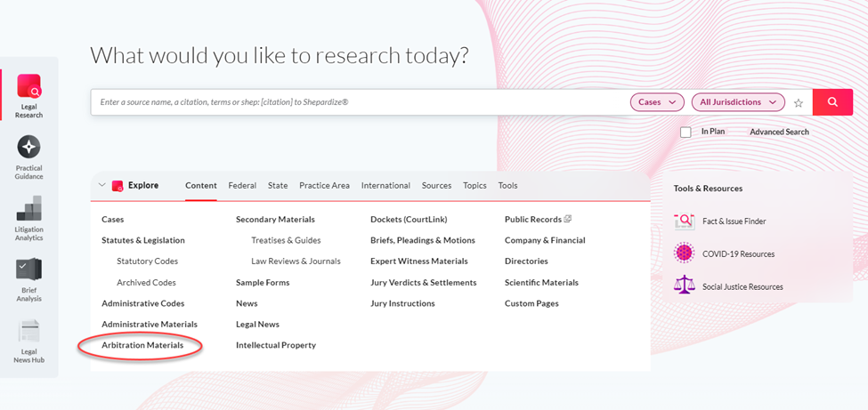868x410 pixels.
Task: Open the Social Justice Resources text link
Action: pos(742,287)
